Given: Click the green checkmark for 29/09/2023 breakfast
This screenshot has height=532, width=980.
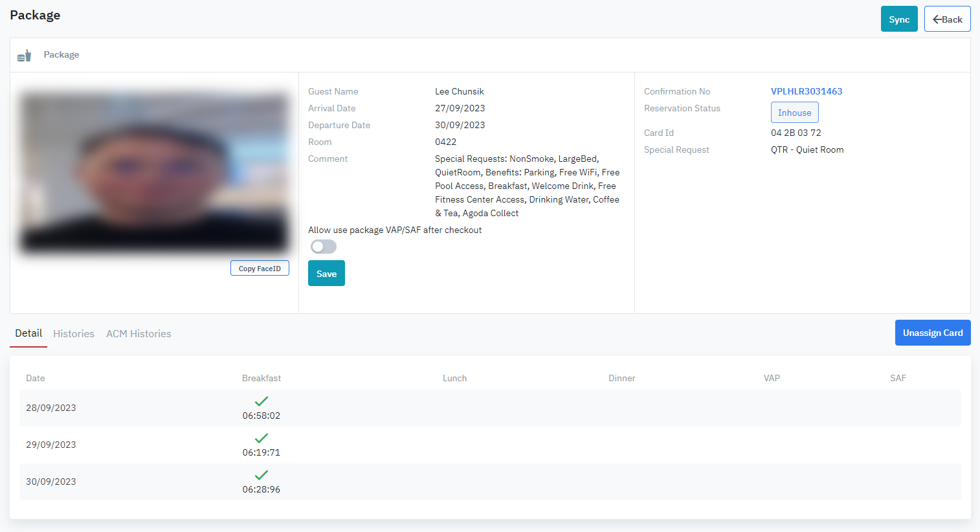Looking at the screenshot, I should click(262, 438).
